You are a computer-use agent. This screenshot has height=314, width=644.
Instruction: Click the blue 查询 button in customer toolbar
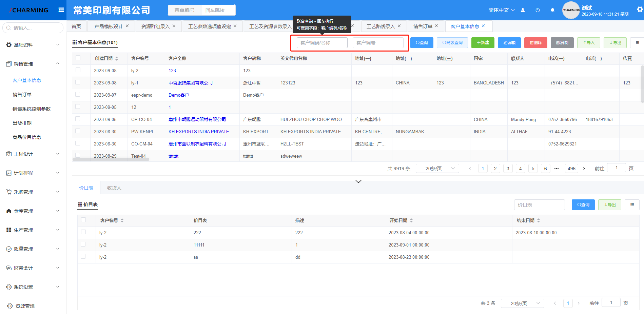[x=422, y=43]
